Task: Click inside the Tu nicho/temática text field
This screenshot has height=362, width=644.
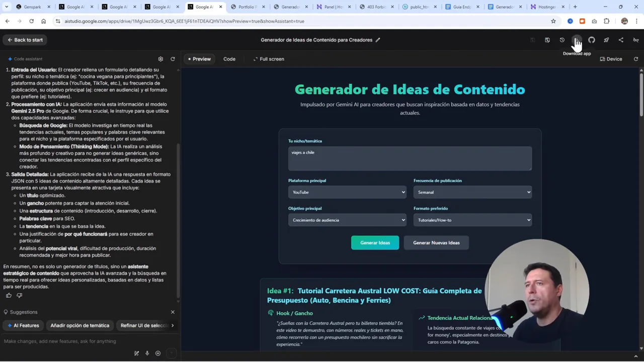Action: tap(410, 158)
